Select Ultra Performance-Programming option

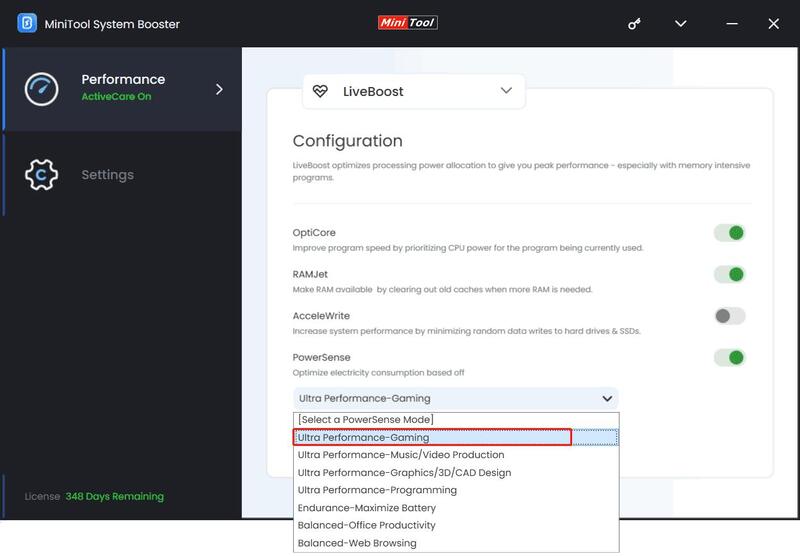pyautogui.click(x=377, y=490)
